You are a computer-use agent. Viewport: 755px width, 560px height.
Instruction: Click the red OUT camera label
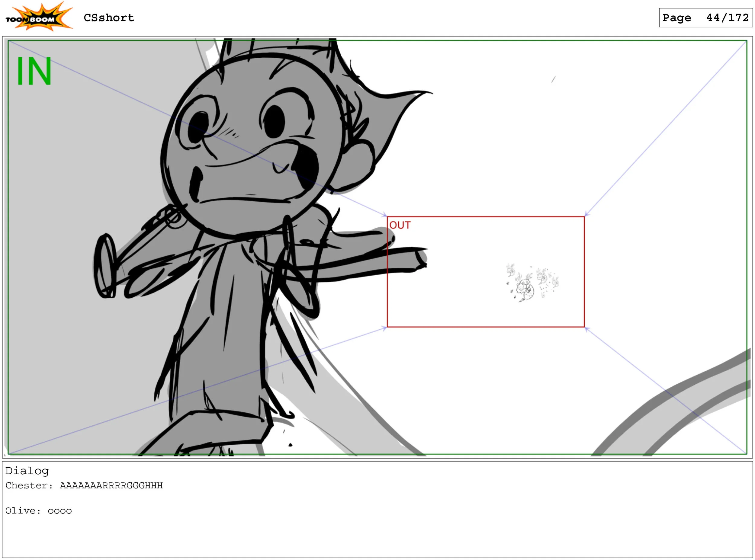click(400, 226)
